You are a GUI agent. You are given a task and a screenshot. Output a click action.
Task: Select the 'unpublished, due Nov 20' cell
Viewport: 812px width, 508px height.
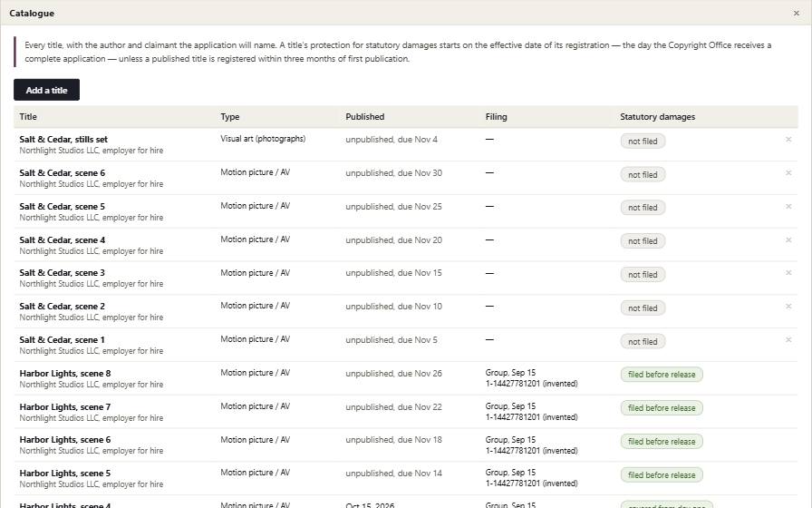pos(394,240)
